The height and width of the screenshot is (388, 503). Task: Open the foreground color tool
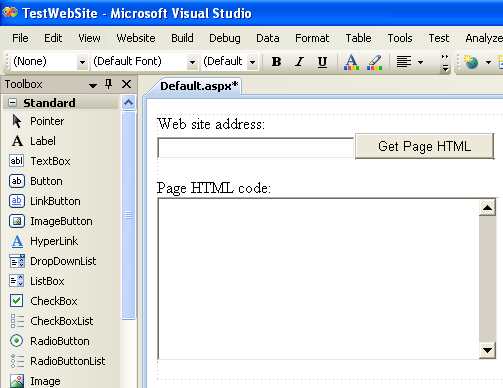pyautogui.click(x=351, y=62)
